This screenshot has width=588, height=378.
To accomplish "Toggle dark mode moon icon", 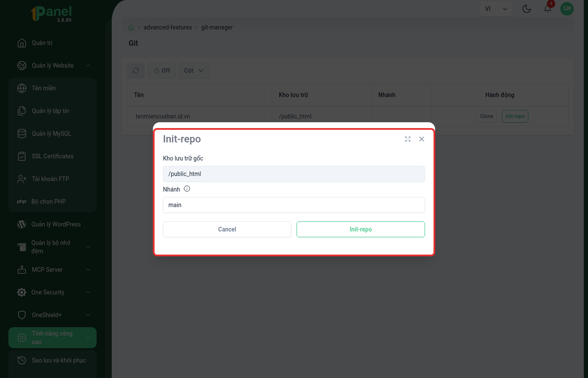I will (x=527, y=9).
